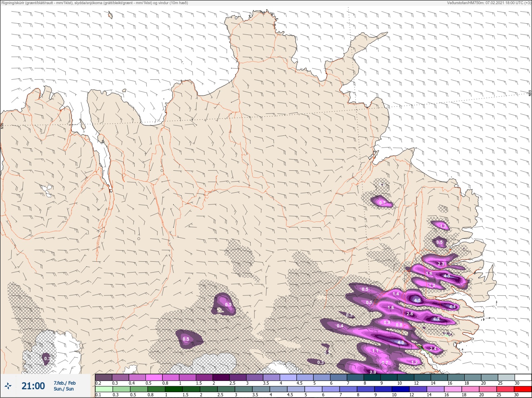Pick the pink swatch labeled 18 in rain legend

(x=470, y=389)
